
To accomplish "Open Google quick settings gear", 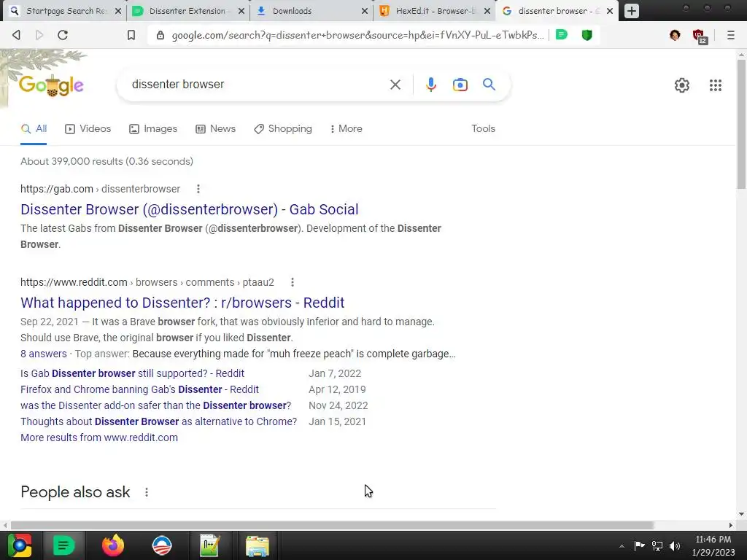I will click(682, 85).
